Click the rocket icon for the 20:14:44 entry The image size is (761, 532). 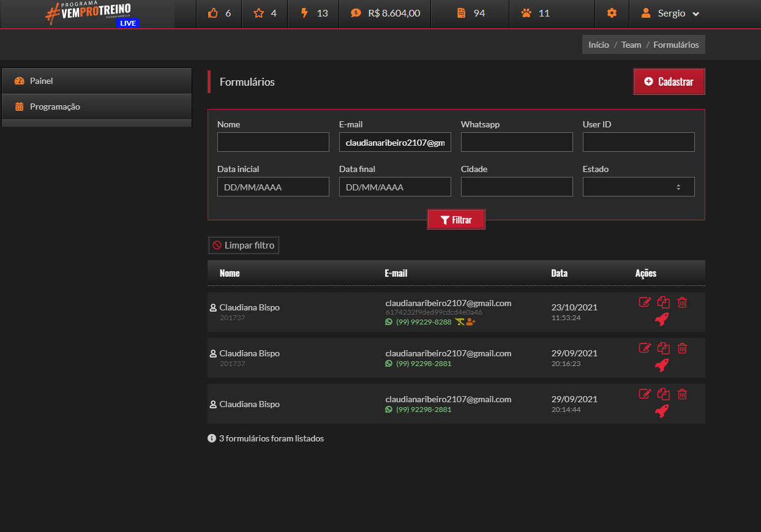tap(661, 411)
